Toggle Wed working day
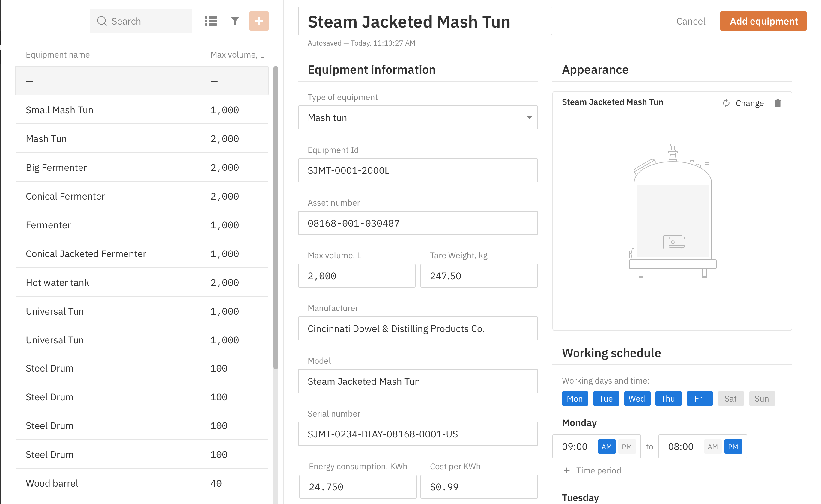Screen dimensions: 821x504 pos(637,399)
